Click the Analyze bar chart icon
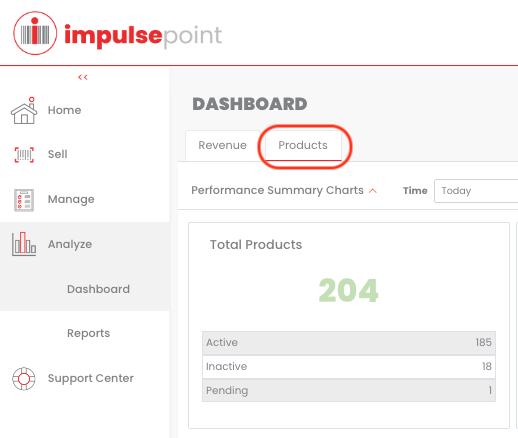This screenshot has width=518, height=438. 24,244
